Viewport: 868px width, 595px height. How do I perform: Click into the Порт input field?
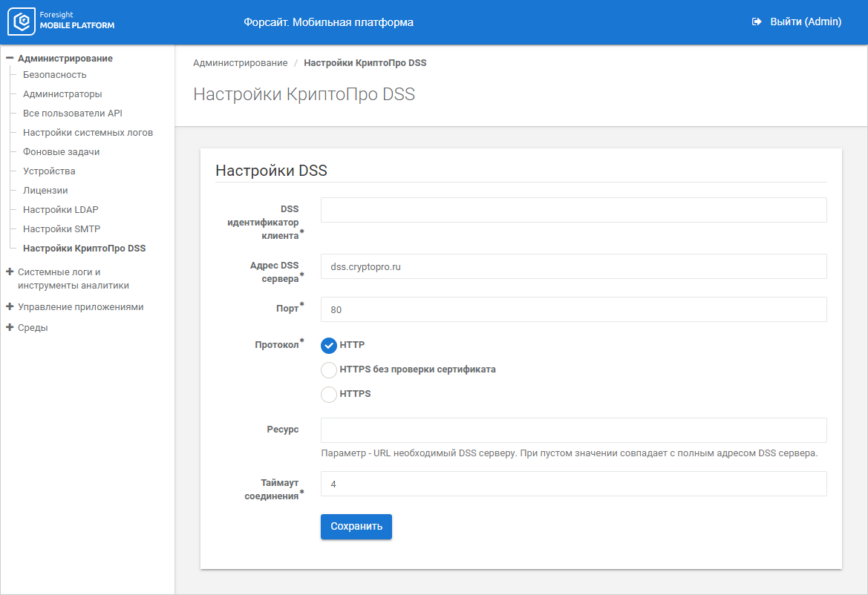click(573, 309)
